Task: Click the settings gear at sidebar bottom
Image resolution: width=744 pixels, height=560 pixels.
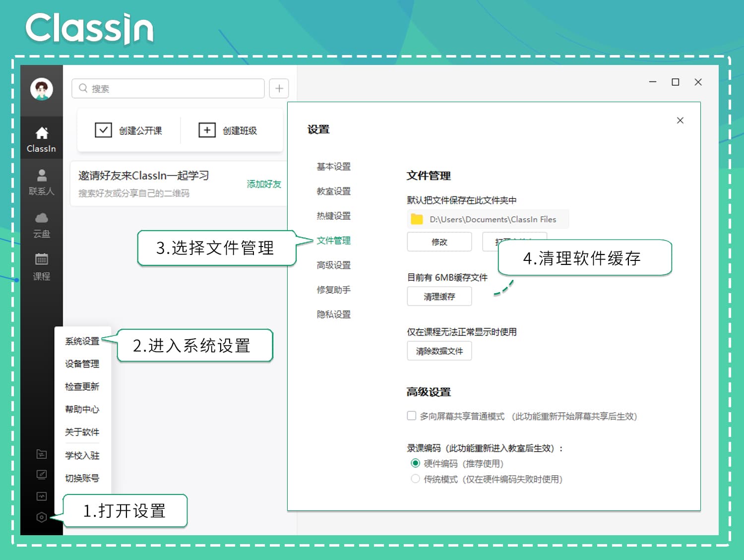Action: point(42,517)
